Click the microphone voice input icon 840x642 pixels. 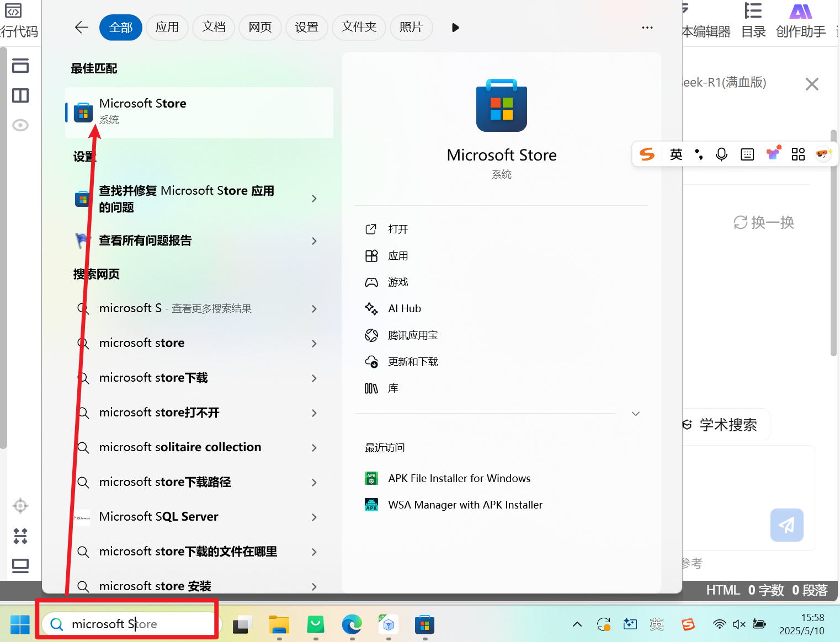point(721,154)
